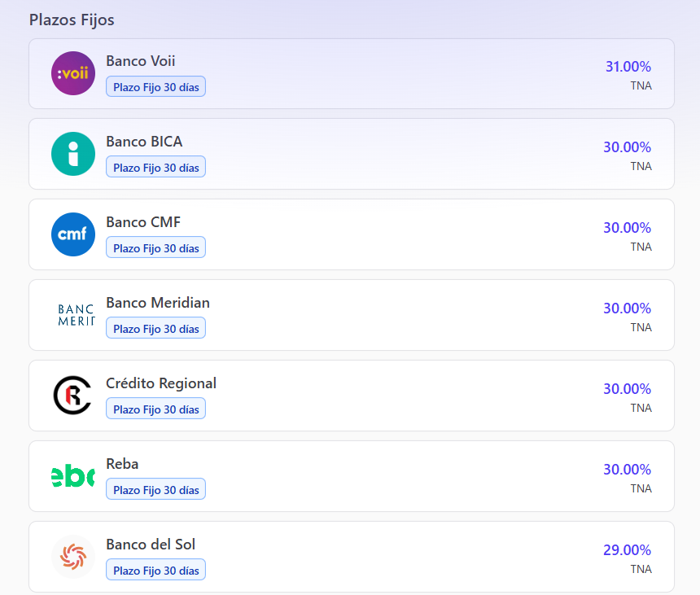Click the Crédito Regional name
Viewport: 700px width, 595px height.
click(161, 383)
